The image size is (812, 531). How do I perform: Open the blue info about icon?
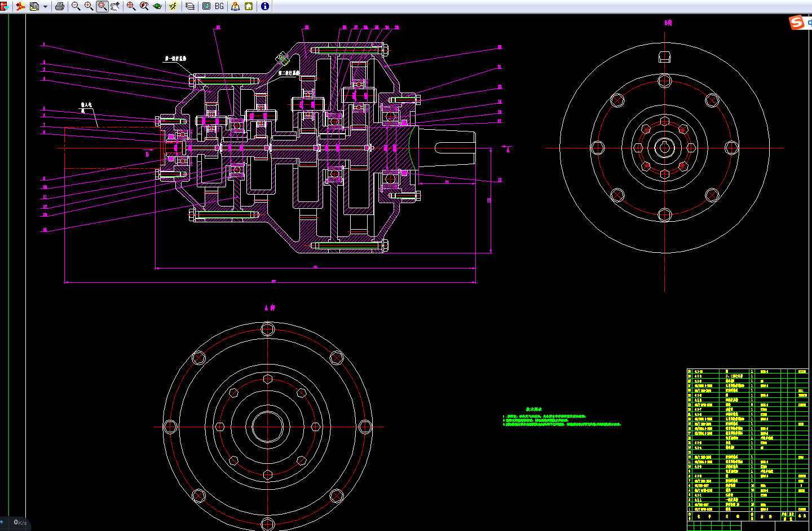point(265,6)
